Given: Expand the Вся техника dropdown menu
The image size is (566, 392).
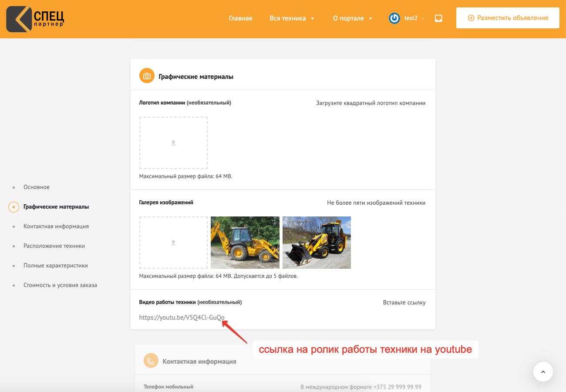Looking at the screenshot, I should [292, 18].
